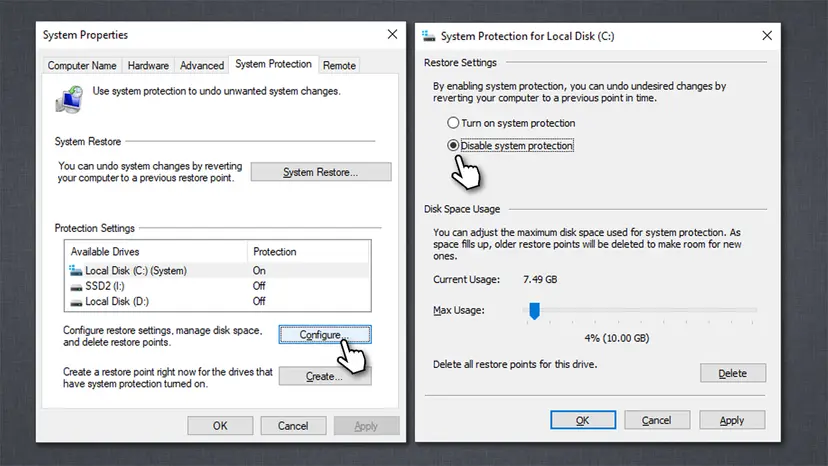Select the SSD2 (I:) drive row
828x466 pixels.
pos(217,286)
